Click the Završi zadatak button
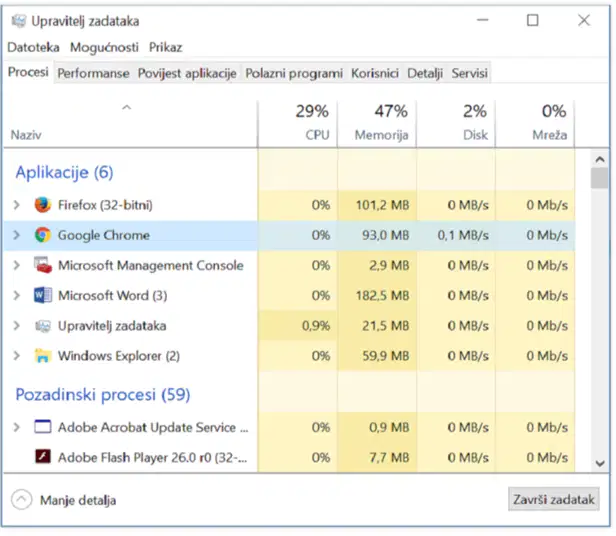This screenshot has height=536, width=616. click(554, 499)
